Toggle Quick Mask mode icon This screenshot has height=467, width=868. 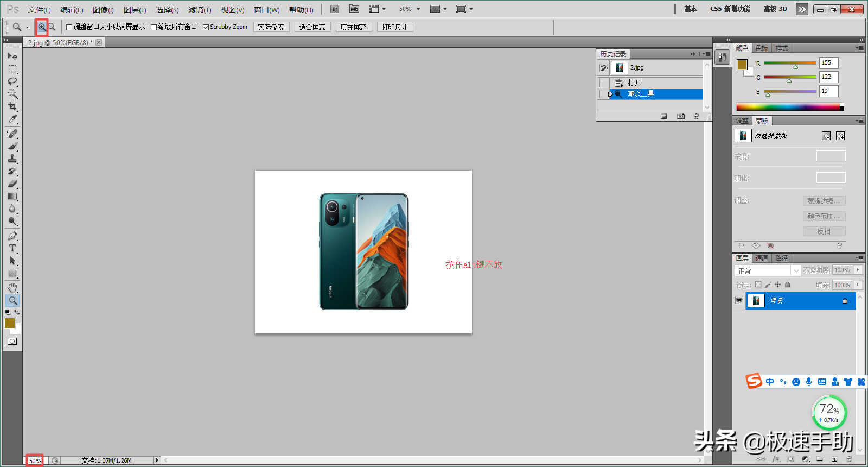12,341
